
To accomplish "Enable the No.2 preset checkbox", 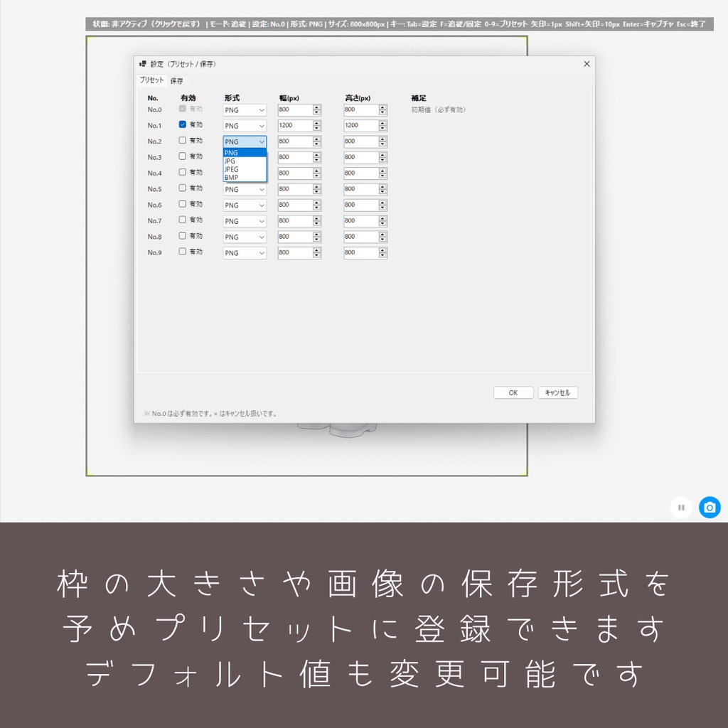I will tap(183, 140).
